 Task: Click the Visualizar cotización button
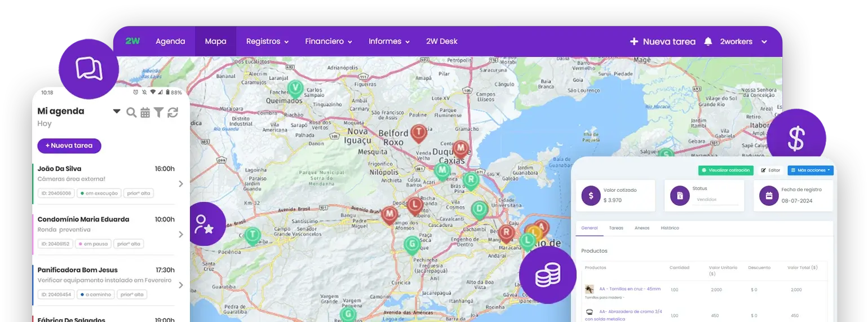[x=726, y=170]
